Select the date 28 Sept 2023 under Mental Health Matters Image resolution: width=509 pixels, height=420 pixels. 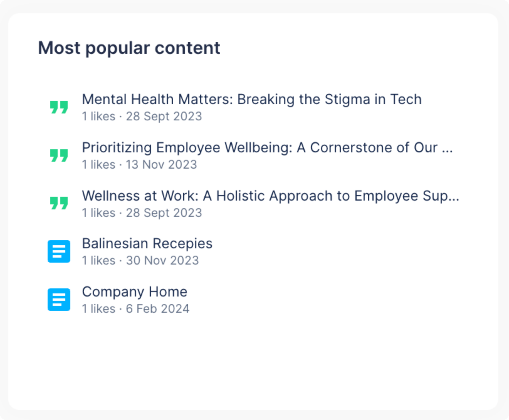[x=164, y=116]
